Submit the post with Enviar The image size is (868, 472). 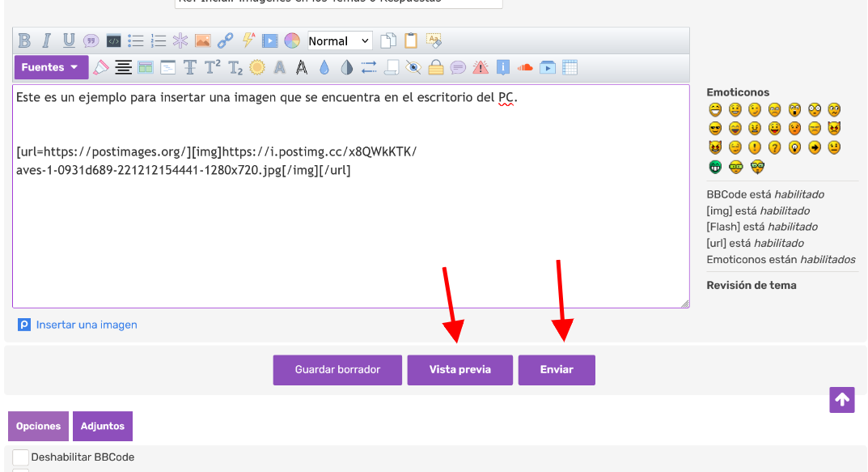[x=557, y=369]
